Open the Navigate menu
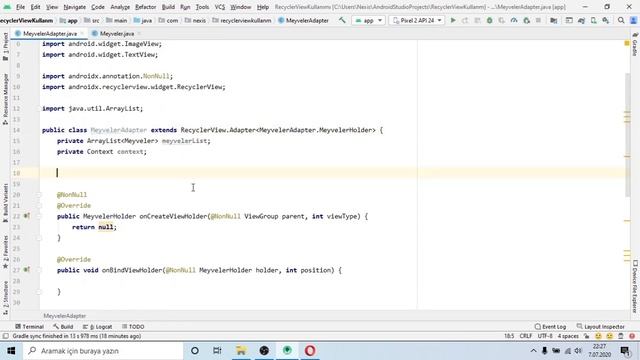This screenshot has height=360, width=640. coord(75,7)
